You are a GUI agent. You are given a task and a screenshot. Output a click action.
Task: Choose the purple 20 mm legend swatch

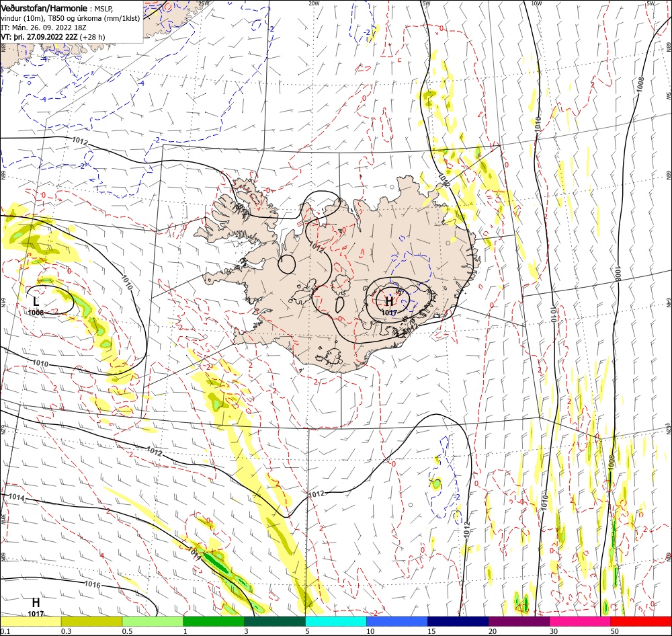[x=519, y=621]
